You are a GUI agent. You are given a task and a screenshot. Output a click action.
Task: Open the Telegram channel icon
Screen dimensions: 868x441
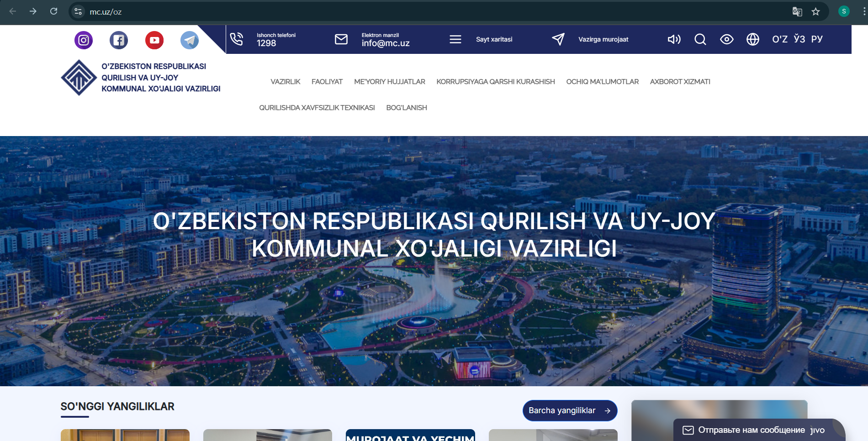(190, 40)
